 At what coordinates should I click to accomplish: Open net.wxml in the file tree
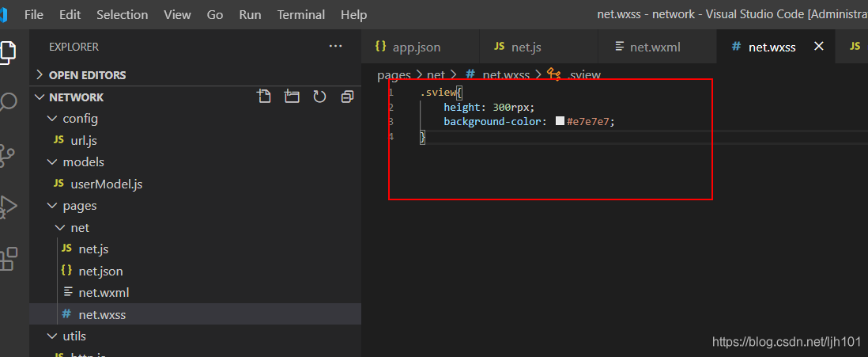tap(194, 293)
